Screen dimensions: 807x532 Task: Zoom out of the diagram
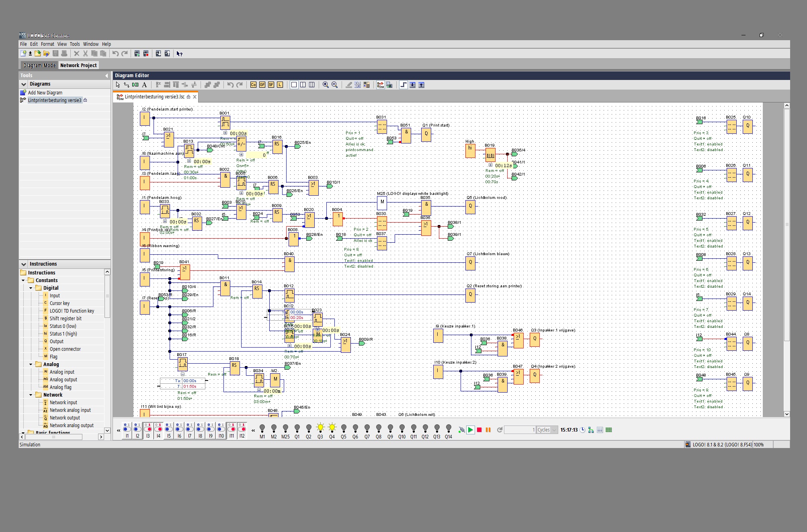334,85
